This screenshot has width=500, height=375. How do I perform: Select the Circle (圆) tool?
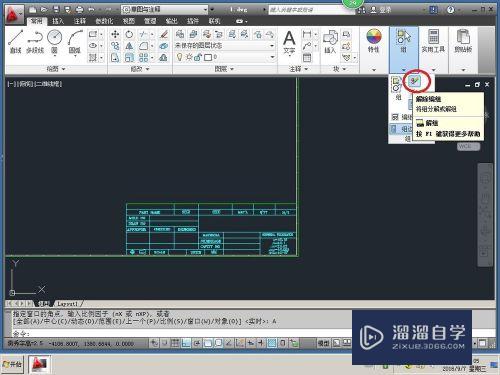pos(54,41)
